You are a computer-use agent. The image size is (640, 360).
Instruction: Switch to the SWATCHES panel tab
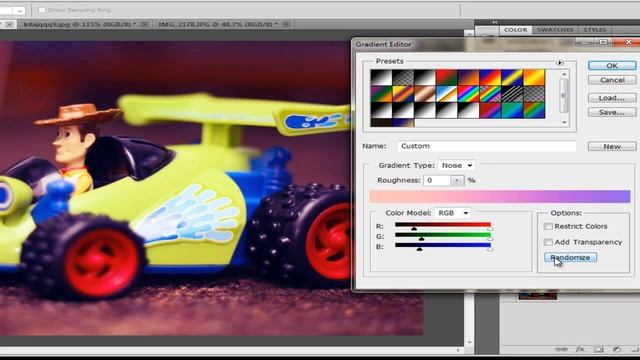tap(555, 30)
